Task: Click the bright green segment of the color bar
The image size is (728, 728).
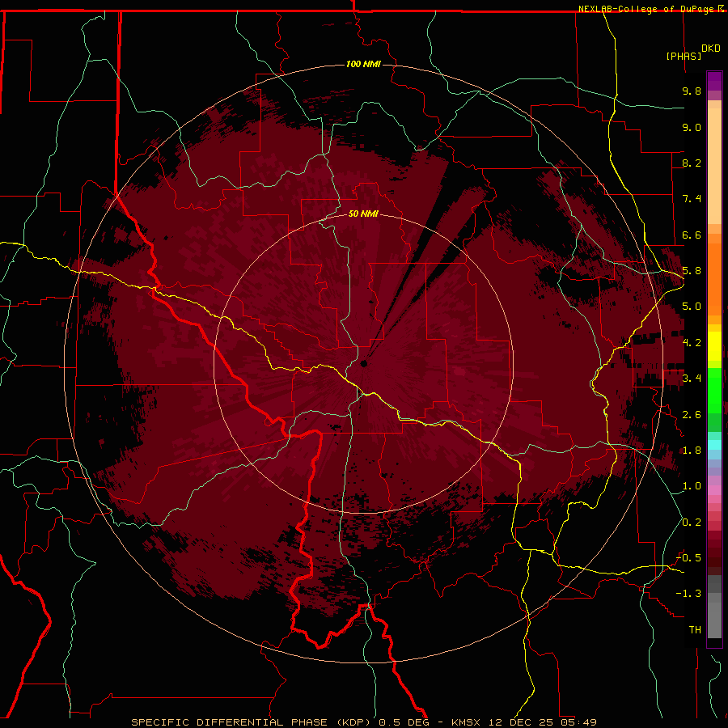Action: tap(714, 390)
